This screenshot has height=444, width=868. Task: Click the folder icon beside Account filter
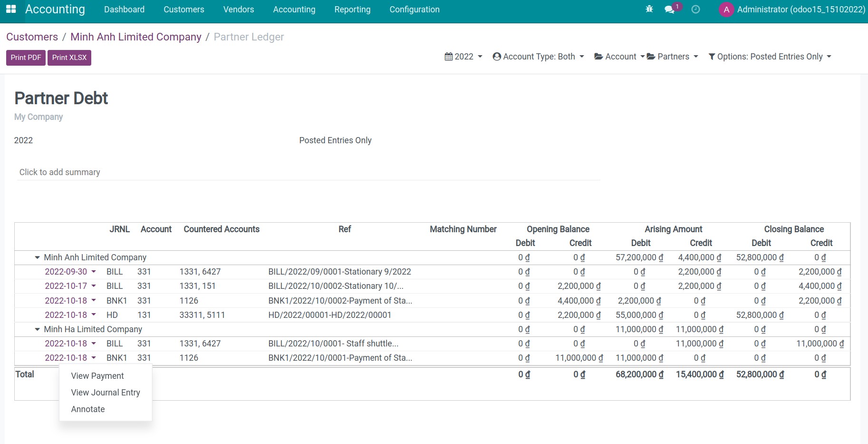[598, 56]
